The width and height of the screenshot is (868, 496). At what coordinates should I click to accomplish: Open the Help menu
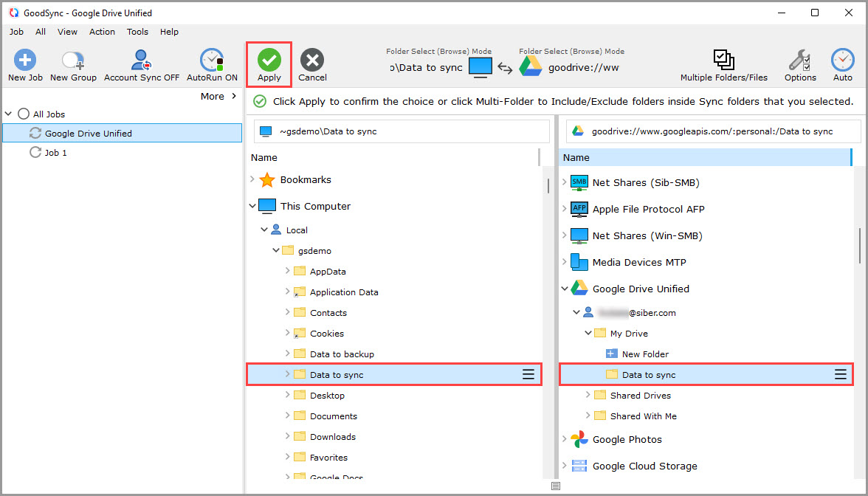[170, 32]
